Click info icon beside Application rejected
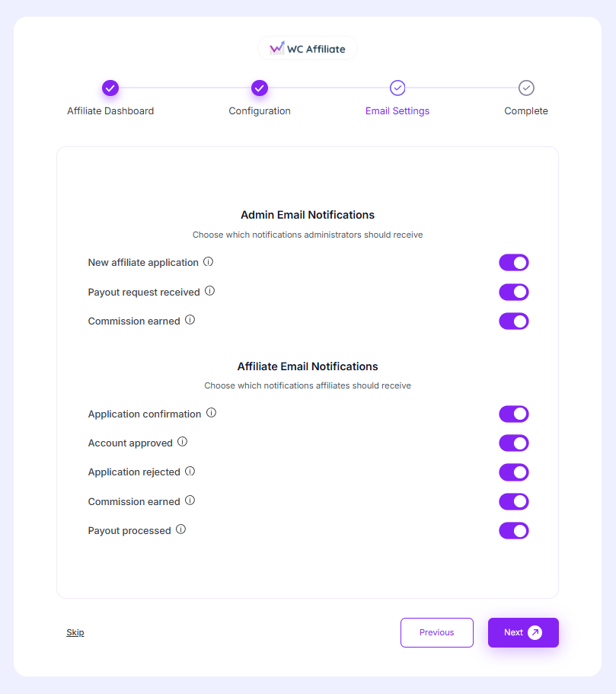The width and height of the screenshot is (616, 694). [190, 472]
